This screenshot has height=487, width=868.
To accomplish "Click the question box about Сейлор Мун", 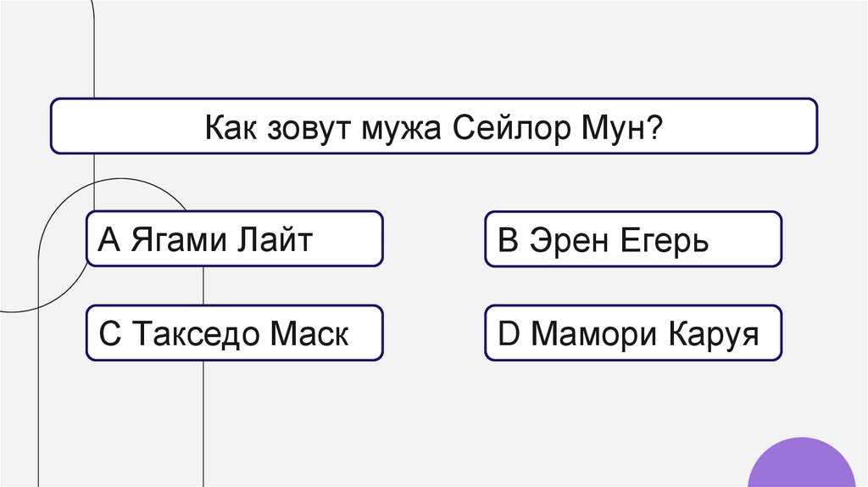I will pyautogui.click(x=433, y=126).
